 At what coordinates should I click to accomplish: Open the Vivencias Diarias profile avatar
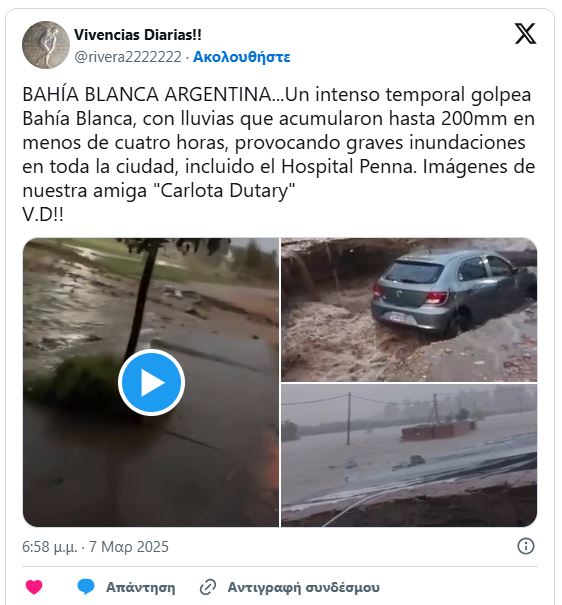(46, 45)
